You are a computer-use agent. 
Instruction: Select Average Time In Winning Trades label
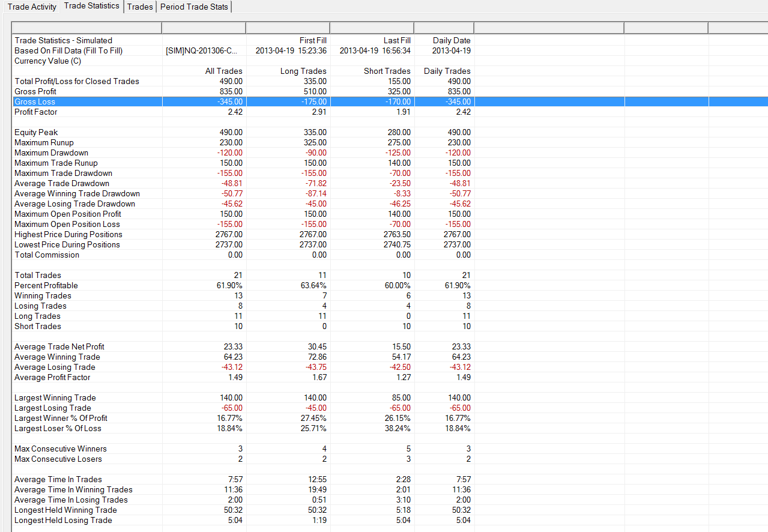point(73,490)
